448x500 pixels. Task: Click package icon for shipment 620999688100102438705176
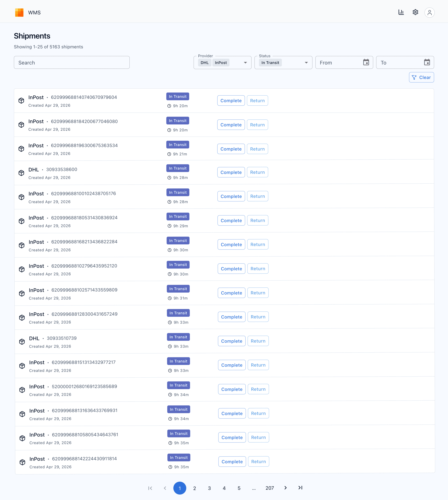coord(22,197)
